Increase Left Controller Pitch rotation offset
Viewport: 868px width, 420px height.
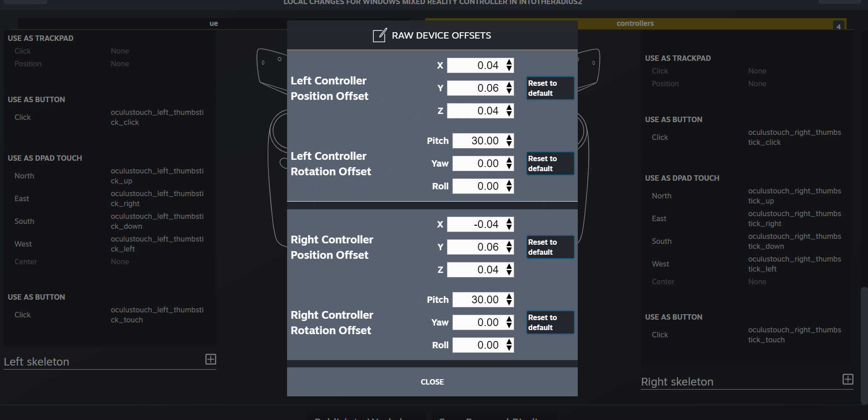pyautogui.click(x=509, y=138)
